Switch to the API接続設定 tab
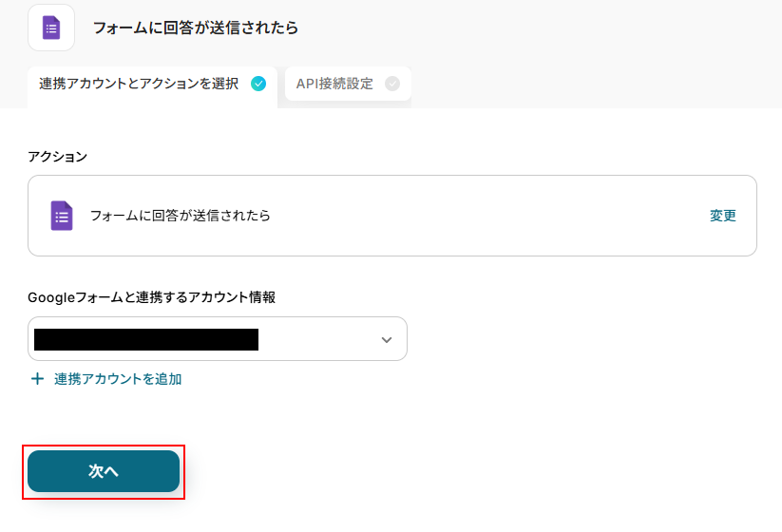Screen dimensions: 782x532 [x=348, y=84]
